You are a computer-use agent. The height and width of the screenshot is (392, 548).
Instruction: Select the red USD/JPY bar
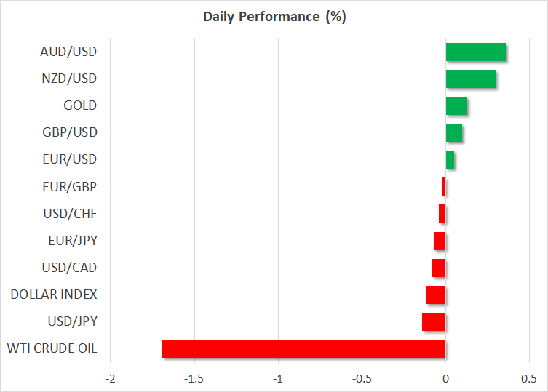(x=434, y=321)
